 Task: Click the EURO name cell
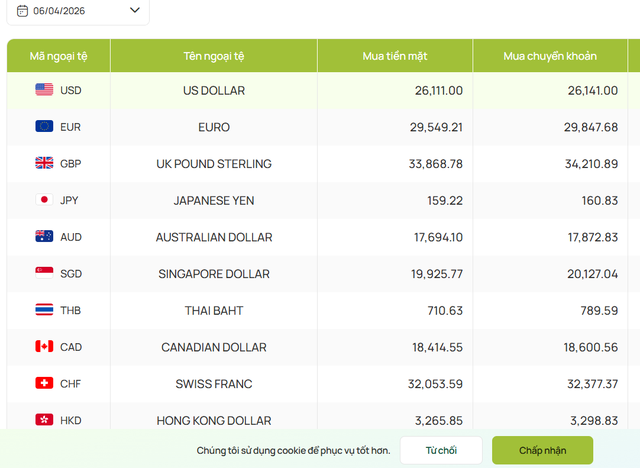click(214, 127)
